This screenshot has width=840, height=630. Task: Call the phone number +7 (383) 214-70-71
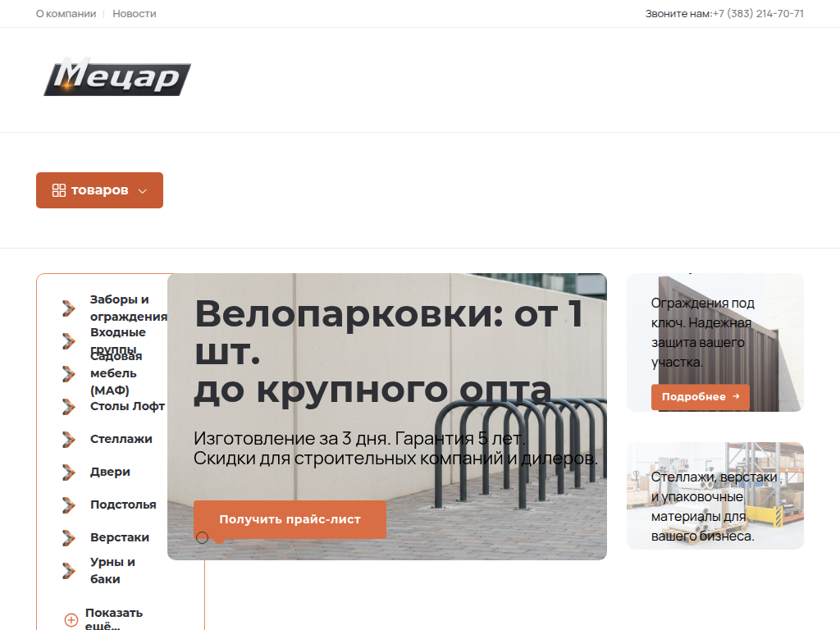[757, 13]
